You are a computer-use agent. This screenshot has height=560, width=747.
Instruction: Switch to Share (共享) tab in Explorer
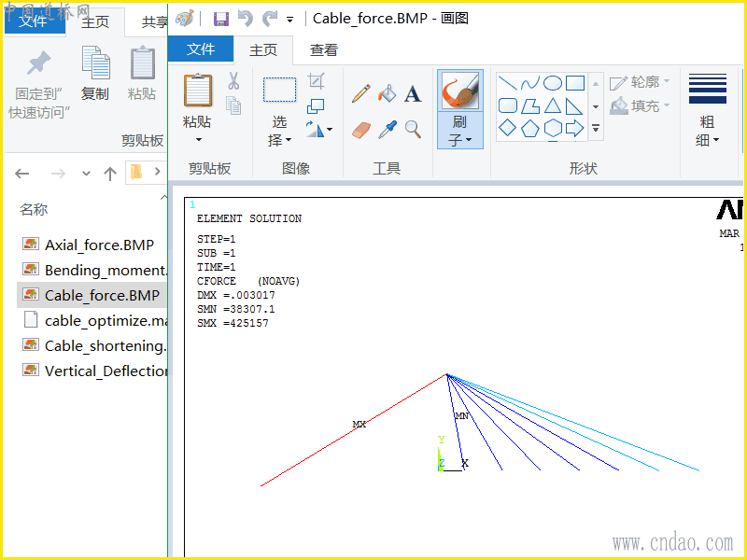[x=155, y=21]
